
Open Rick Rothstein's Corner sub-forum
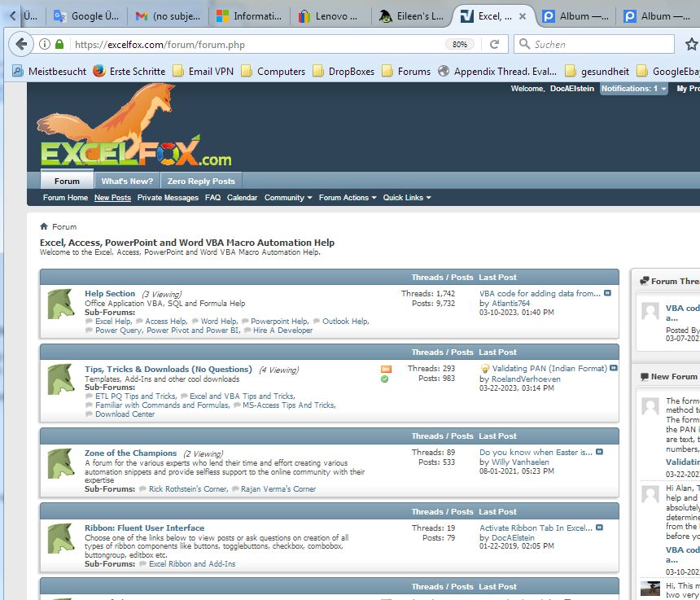point(188,488)
